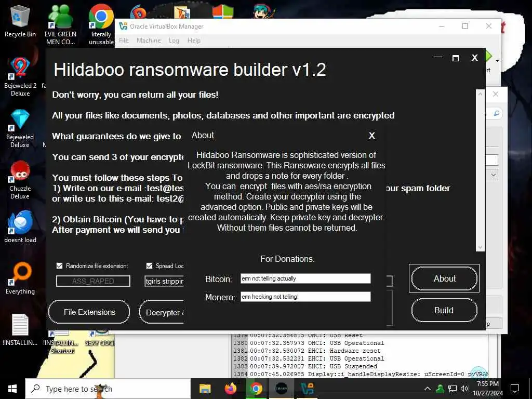Show hidden system tray icons chevron
Screen dimensions: 532x399
428,389
